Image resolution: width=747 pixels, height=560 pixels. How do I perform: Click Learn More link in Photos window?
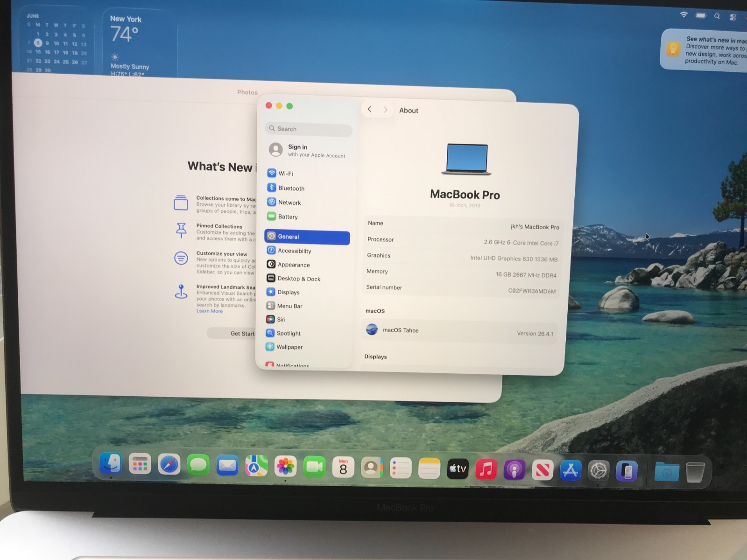click(209, 311)
